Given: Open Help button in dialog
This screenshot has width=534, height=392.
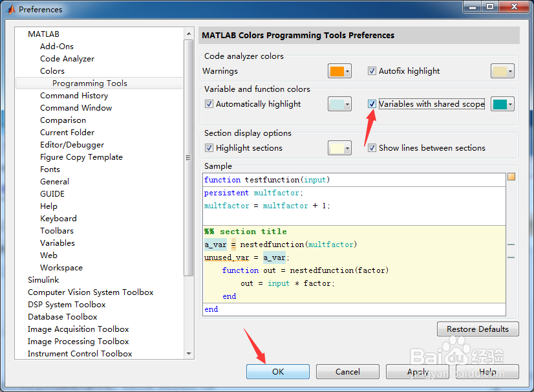Looking at the screenshot, I should (x=487, y=371).
